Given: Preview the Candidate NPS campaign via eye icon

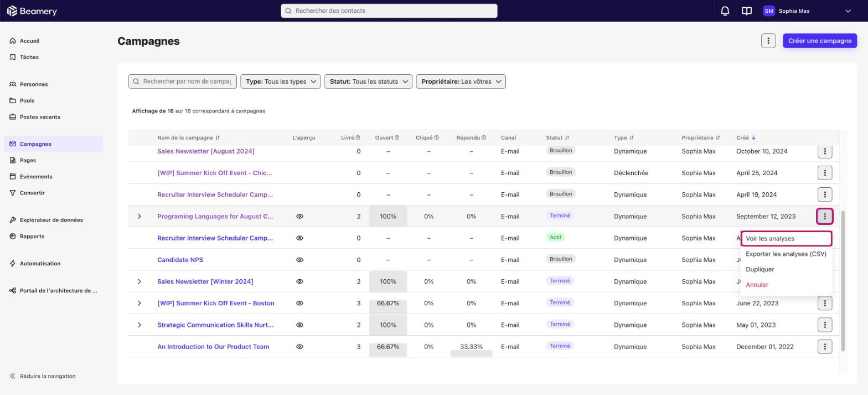Looking at the screenshot, I should 299,260.
